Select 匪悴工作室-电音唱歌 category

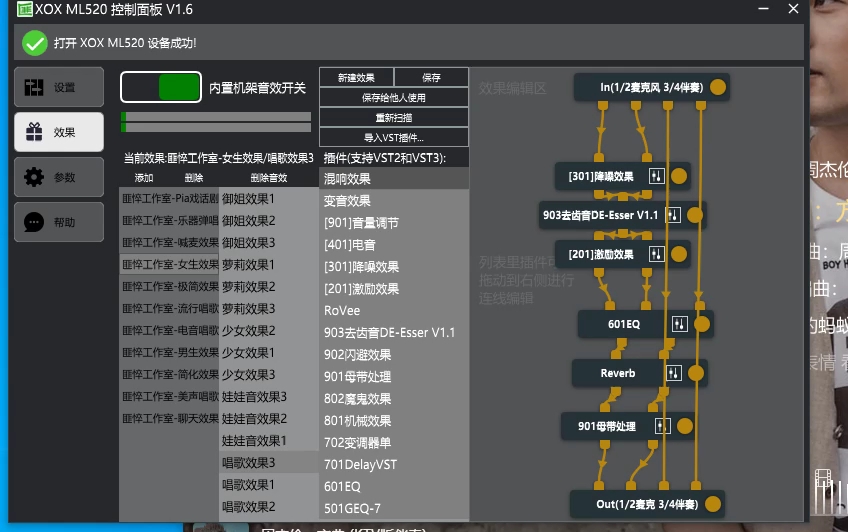(169, 330)
